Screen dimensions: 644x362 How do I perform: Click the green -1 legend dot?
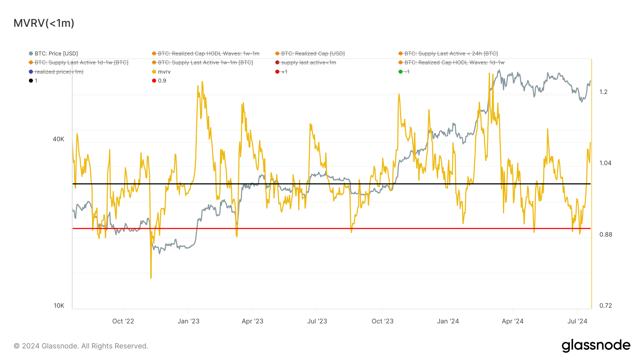tap(400, 72)
